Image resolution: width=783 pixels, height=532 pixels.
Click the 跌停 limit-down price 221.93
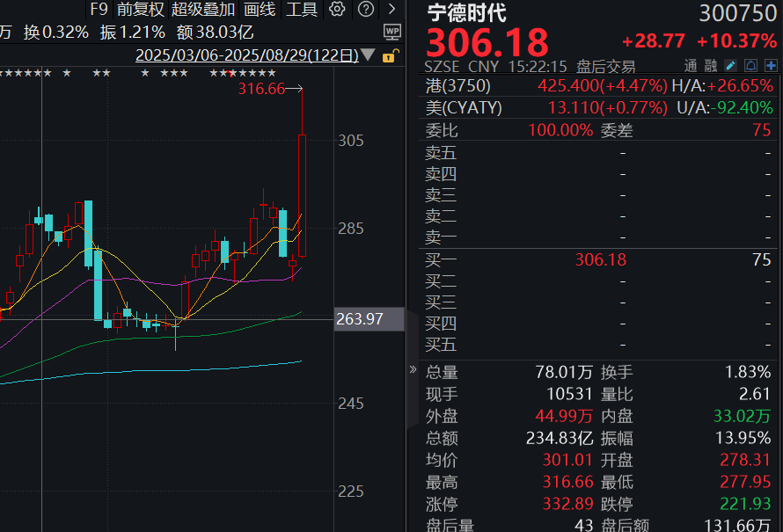click(x=745, y=504)
